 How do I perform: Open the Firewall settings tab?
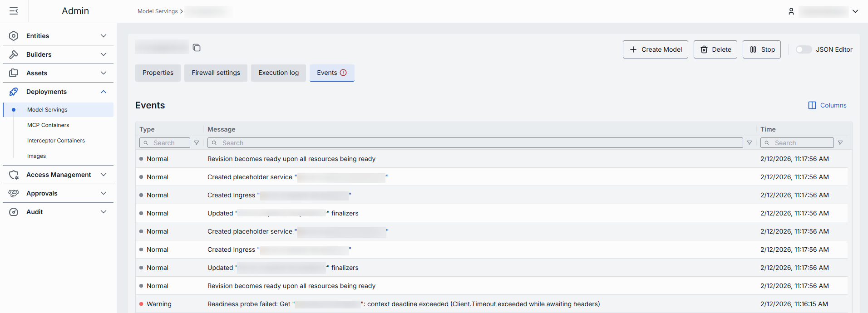216,73
